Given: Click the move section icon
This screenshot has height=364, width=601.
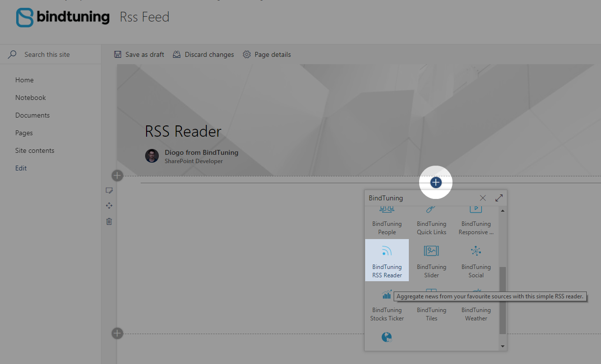Looking at the screenshot, I should [109, 206].
